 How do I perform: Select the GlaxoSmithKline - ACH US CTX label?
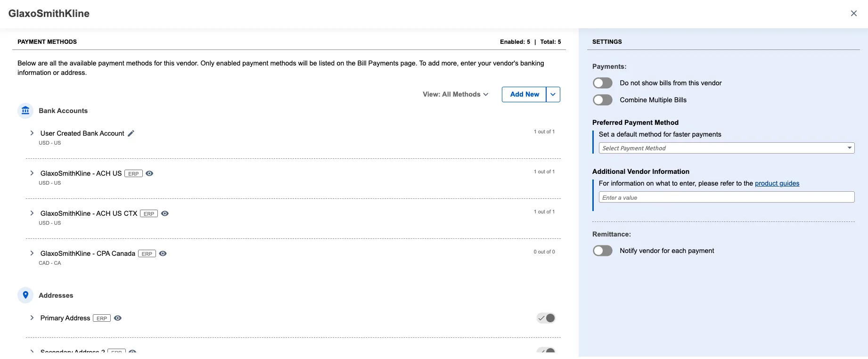click(89, 213)
